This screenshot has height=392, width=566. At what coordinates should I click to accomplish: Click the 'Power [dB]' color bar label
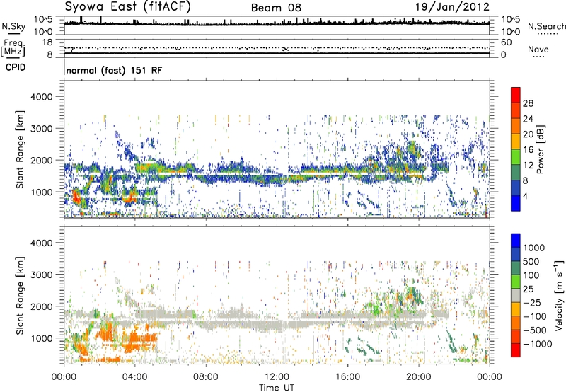tap(541, 149)
